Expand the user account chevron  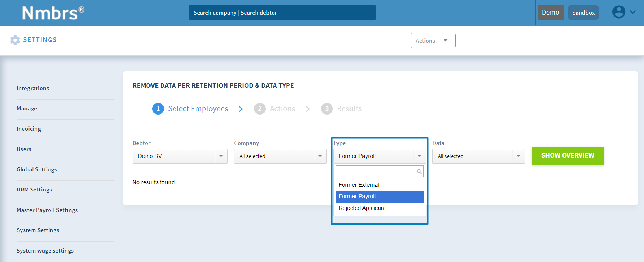tap(633, 12)
